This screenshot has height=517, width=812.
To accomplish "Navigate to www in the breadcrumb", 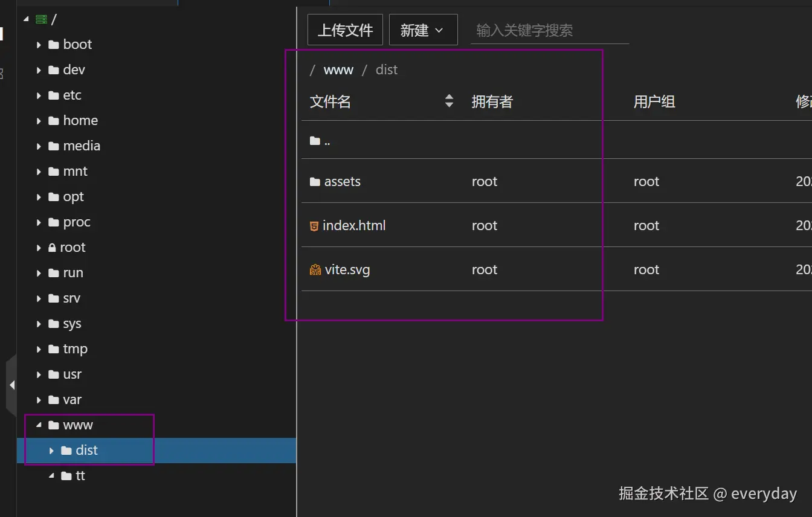I will point(338,69).
